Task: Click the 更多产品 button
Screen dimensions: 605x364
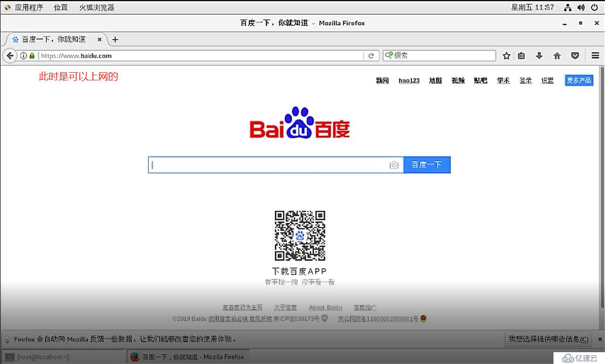Action: tap(579, 80)
